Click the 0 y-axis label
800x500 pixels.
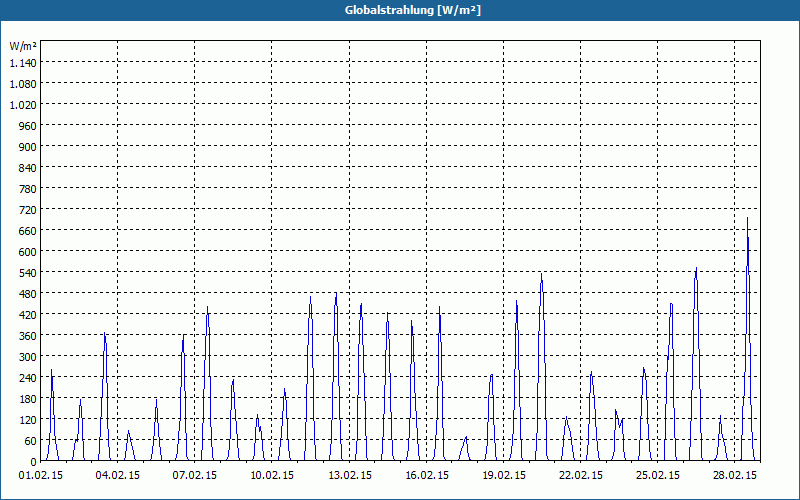pos(34,462)
